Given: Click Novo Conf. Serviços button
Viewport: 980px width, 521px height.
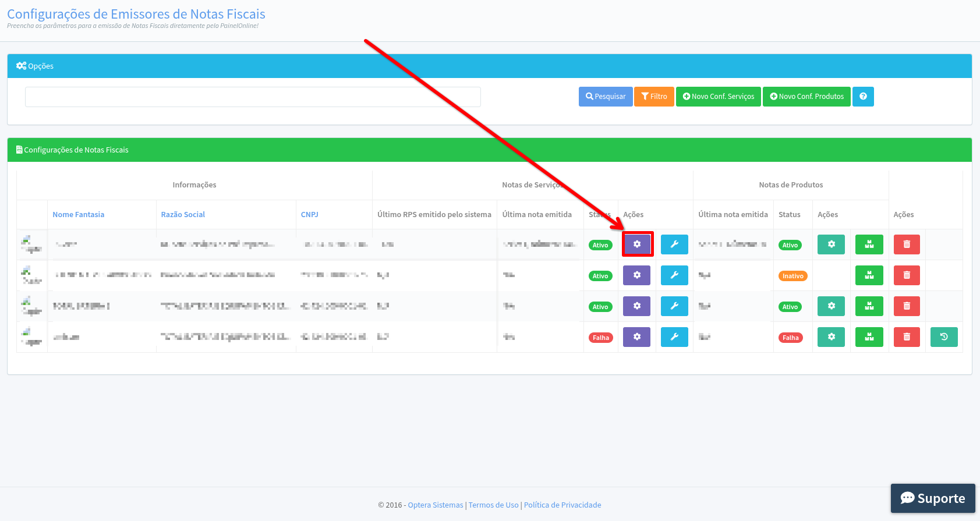Looking at the screenshot, I should tap(718, 97).
